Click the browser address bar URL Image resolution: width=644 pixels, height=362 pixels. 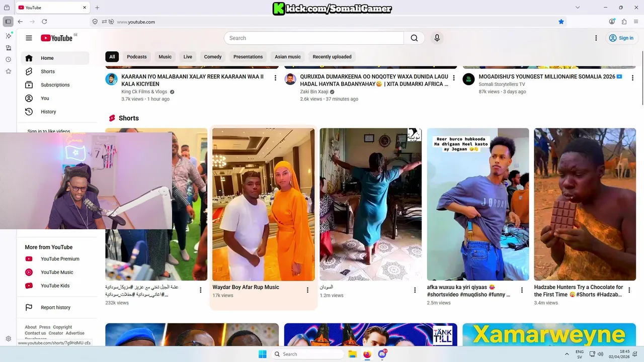(x=136, y=22)
